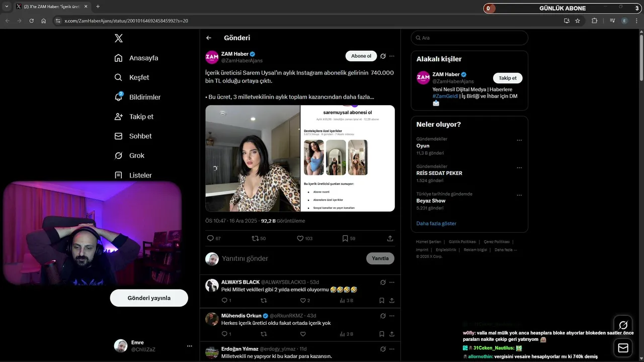The image size is (644, 362).
Task: Click the Takip et button for ZAM Haber
Action: 508,78
